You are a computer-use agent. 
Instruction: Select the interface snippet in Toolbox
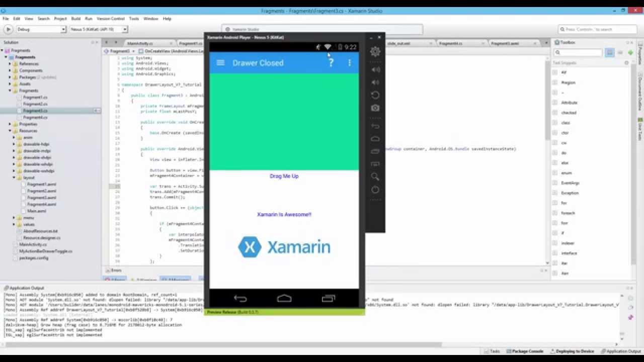[x=569, y=253]
